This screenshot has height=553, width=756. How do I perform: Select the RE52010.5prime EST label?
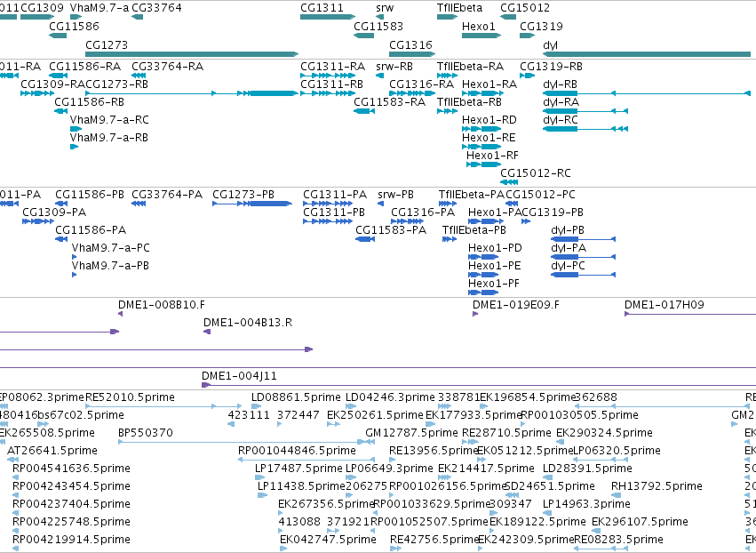coord(131,397)
